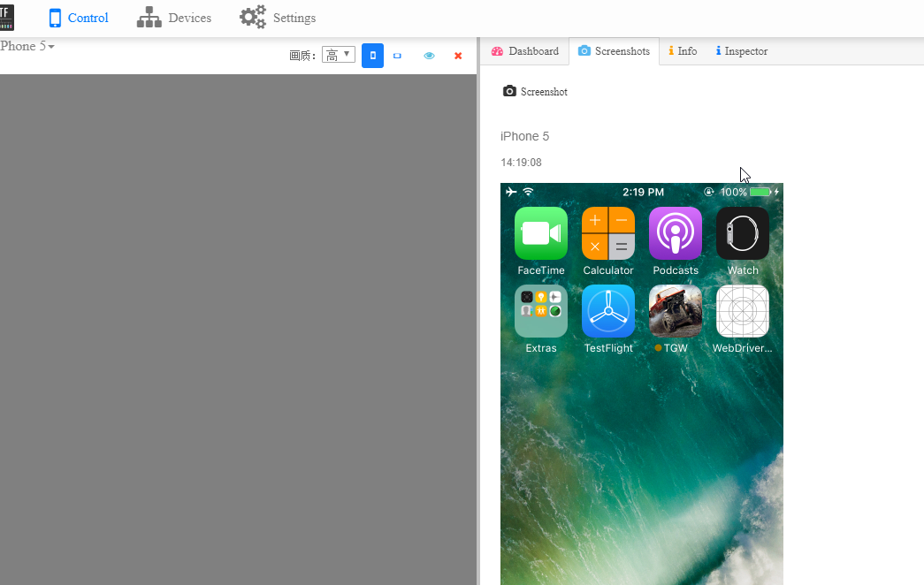Image resolution: width=924 pixels, height=585 pixels.
Task: Click the 2:19 PM clock text
Action: [643, 192]
